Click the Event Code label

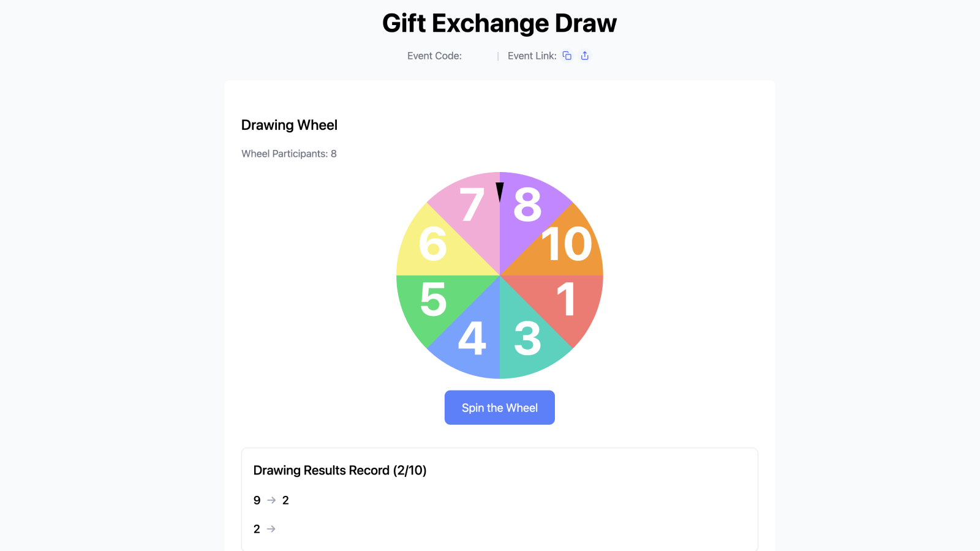pos(434,56)
